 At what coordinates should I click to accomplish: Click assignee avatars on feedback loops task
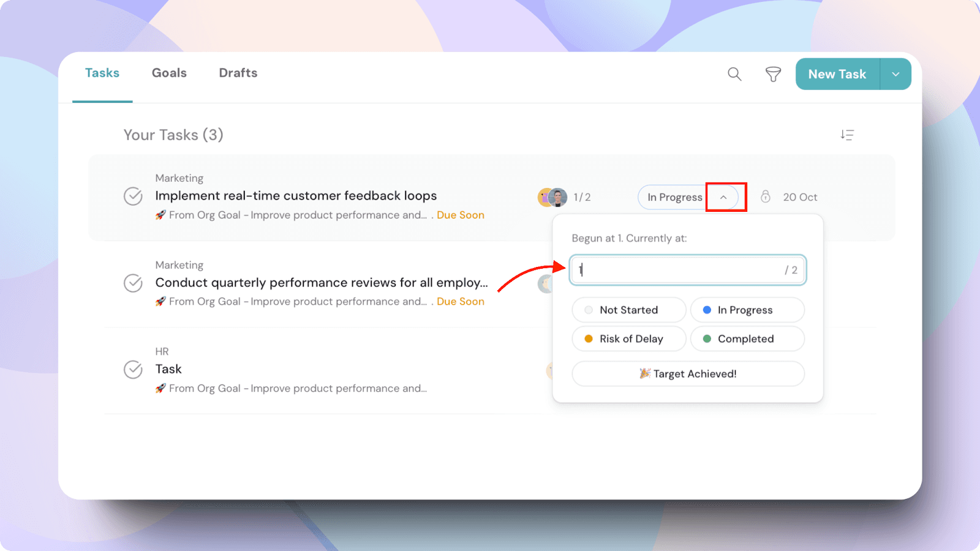point(552,197)
